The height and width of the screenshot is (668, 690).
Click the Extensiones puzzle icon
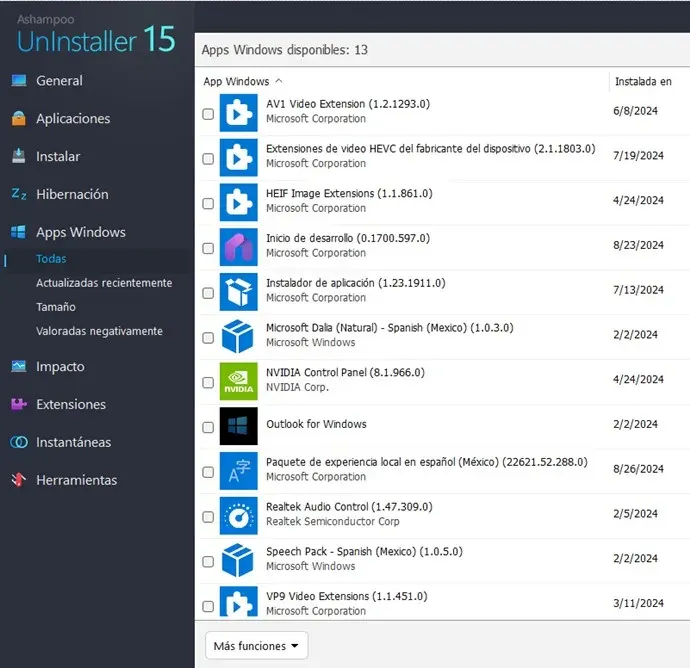(x=18, y=404)
